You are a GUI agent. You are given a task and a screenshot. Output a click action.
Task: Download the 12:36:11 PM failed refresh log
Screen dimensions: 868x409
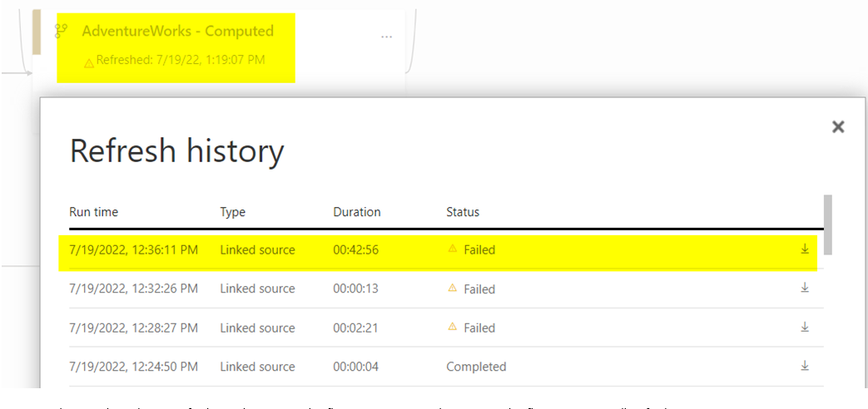click(805, 249)
